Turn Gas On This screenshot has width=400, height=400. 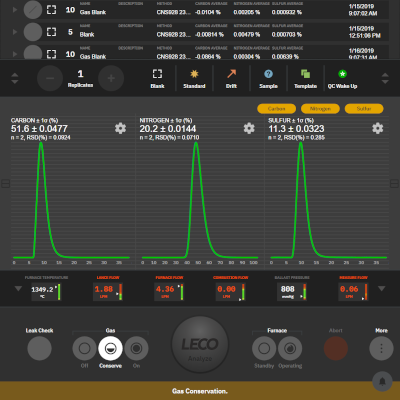[136, 348]
